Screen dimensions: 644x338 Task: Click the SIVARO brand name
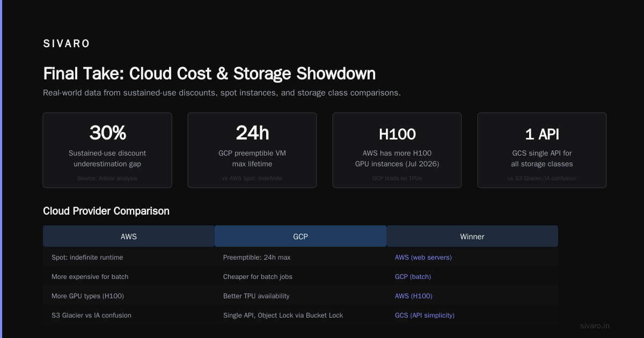67,44
